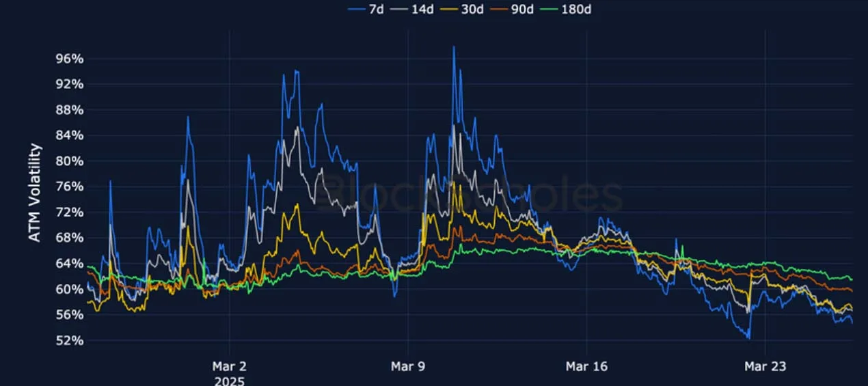Toggle the 7d series in legend
Image resolution: width=868 pixels, height=386 pixels.
click(x=365, y=9)
